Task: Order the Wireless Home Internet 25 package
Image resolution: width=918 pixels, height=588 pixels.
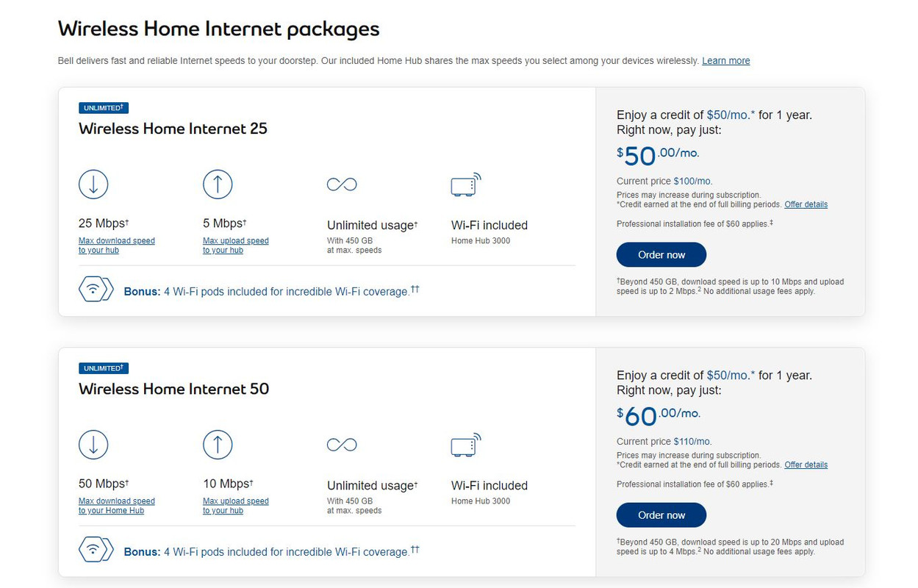Action: 661,254
